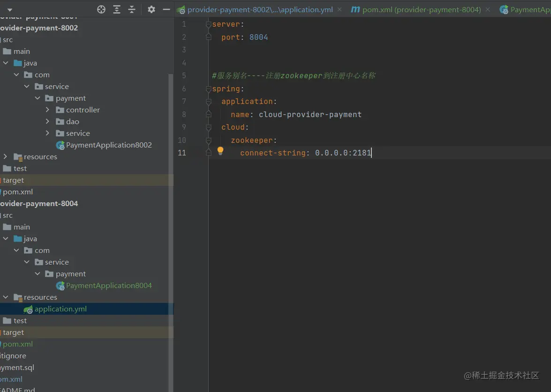Click the Expand All icon in project panel
This screenshot has height=392, width=551.
(117, 9)
